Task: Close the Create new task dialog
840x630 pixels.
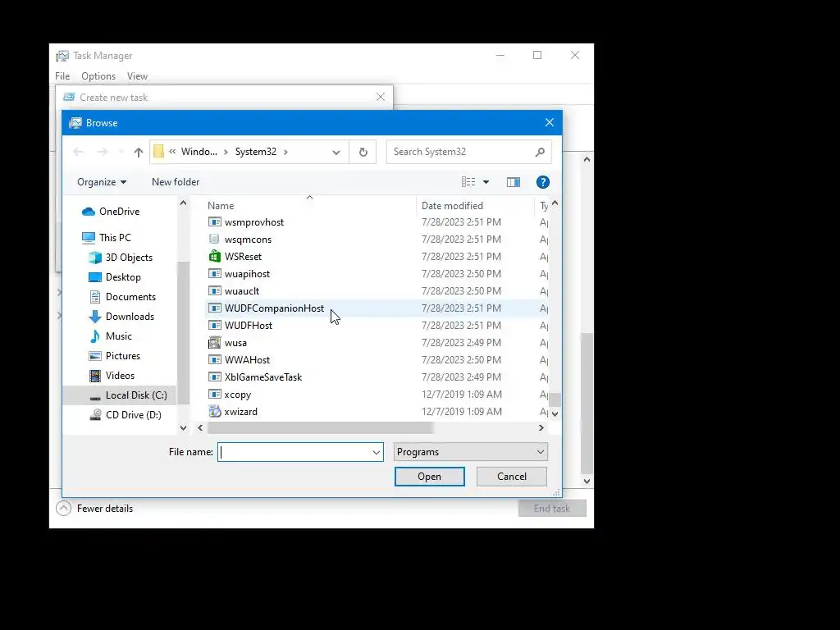Action: click(x=381, y=97)
